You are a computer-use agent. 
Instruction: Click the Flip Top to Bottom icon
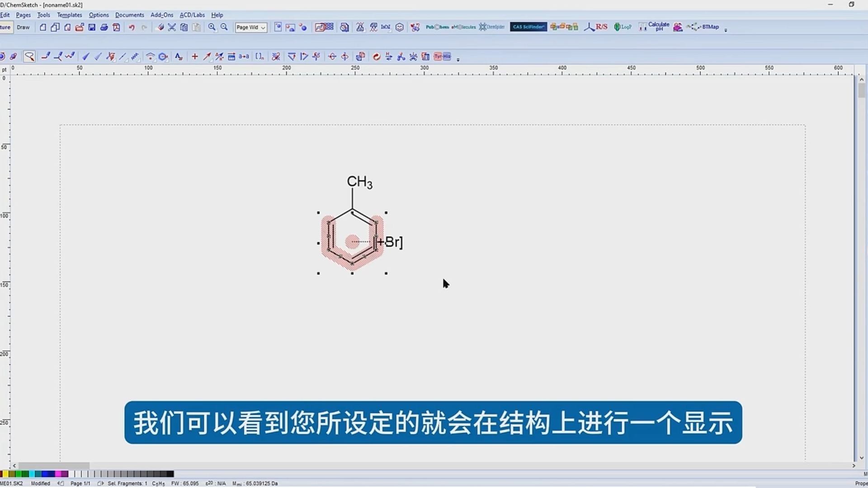point(332,56)
